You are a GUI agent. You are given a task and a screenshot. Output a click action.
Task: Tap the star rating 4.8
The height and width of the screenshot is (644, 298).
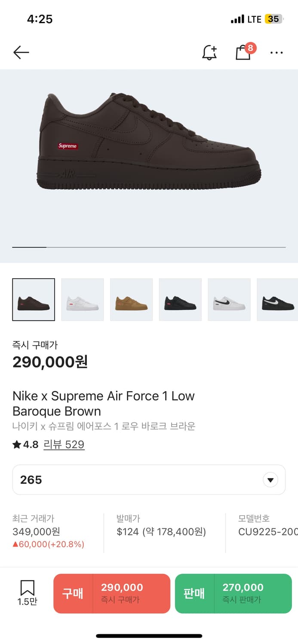(25, 444)
